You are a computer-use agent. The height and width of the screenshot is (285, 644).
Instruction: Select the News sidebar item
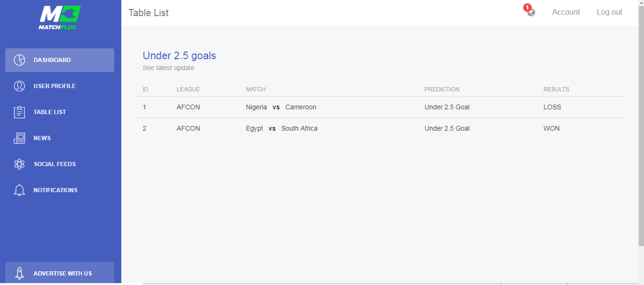point(60,138)
